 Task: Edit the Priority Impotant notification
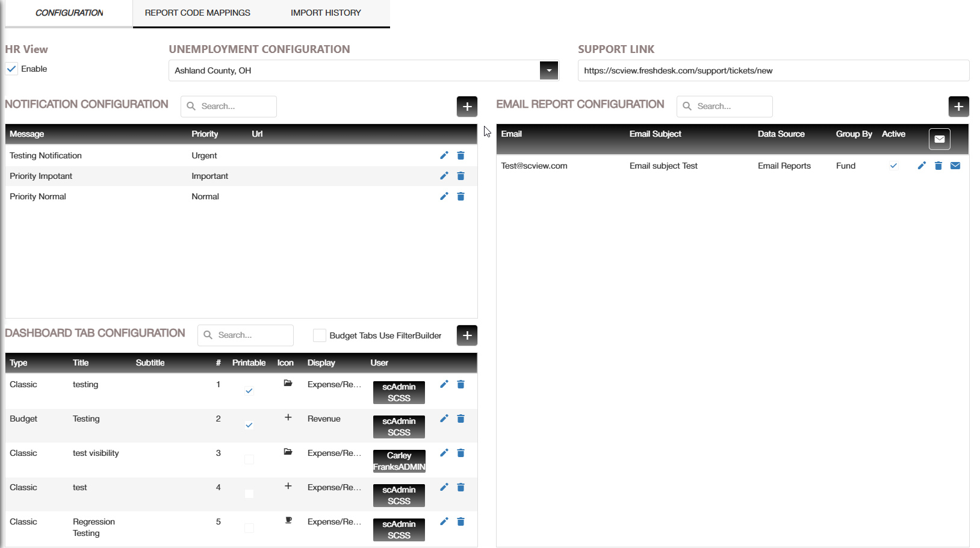click(x=444, y=176)
